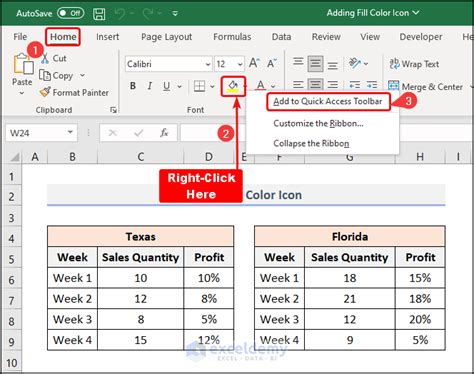This screenshot has width=474, height=374.
Task: Switch to the Insert tab
Action: point(107,37)
